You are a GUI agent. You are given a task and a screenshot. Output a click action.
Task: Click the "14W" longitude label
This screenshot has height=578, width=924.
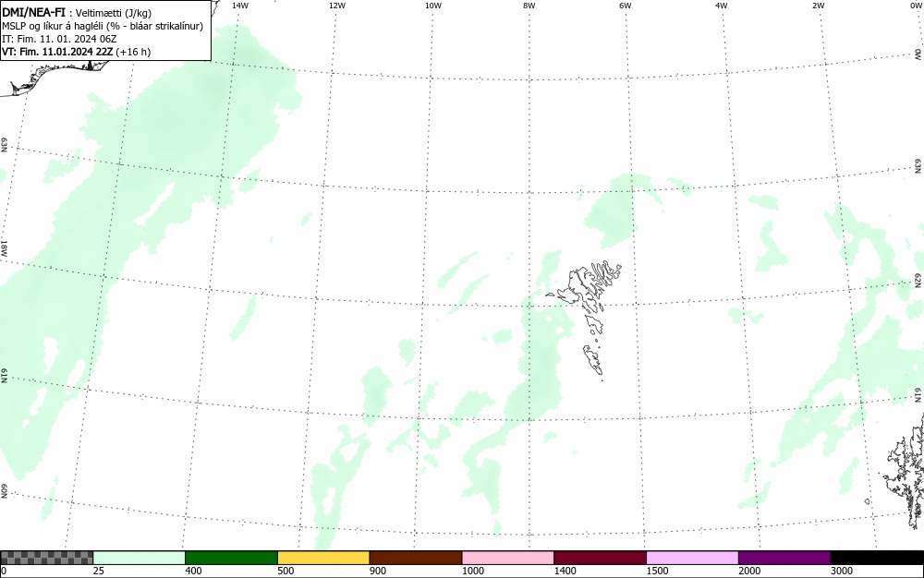point(240,6)
